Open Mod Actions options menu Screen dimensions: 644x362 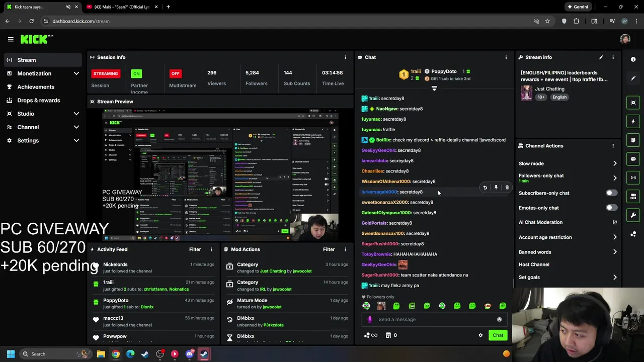tap(345, 249)
